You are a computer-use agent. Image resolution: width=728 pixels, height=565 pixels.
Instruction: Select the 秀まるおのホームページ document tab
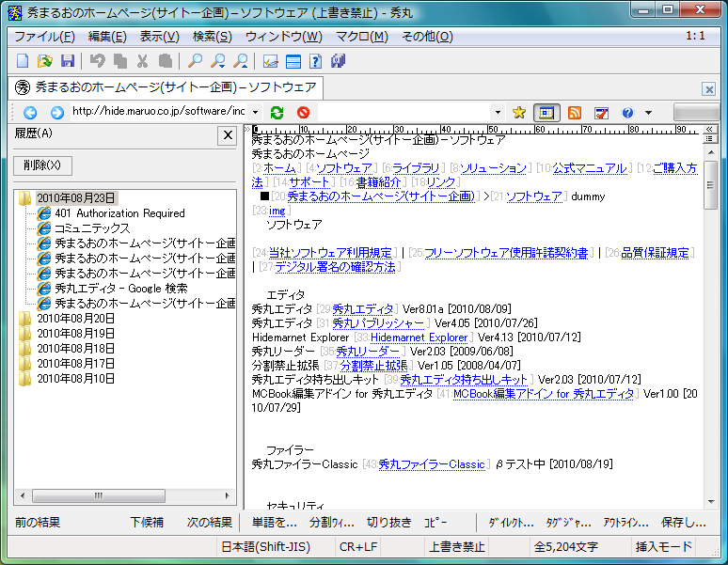(x=166, y=87)
